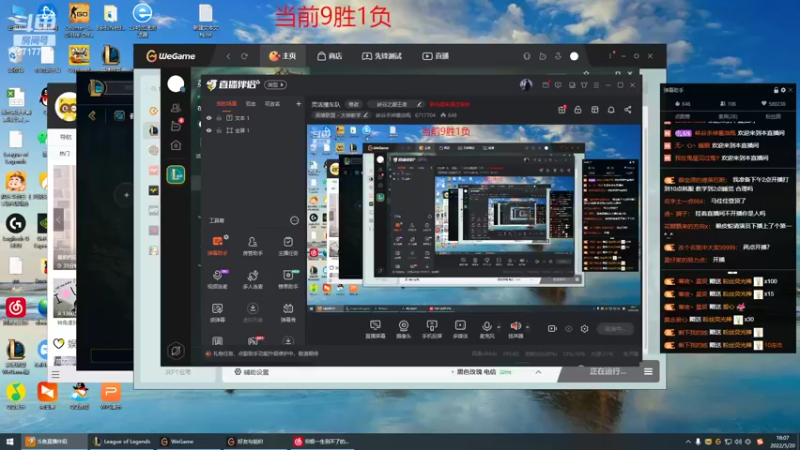Edit the 英雄联盟 category field

tap(341, 115)
